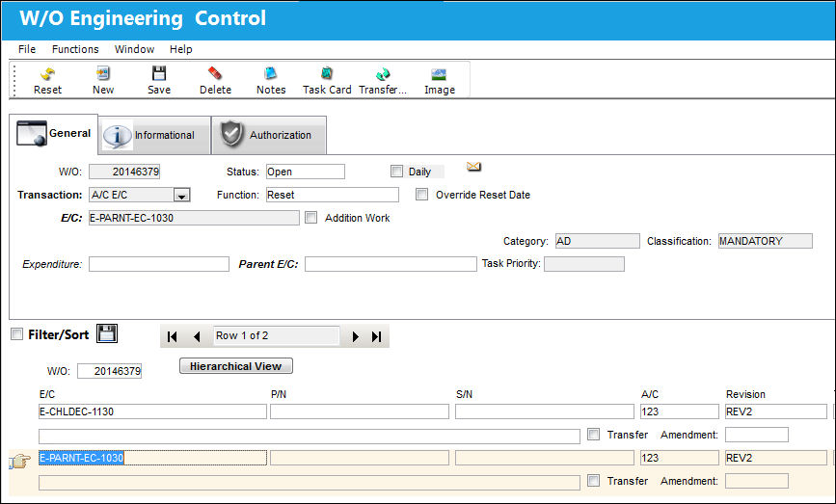Click S/N field in E-CHLDEC-1130 row

tap(545, 411)
